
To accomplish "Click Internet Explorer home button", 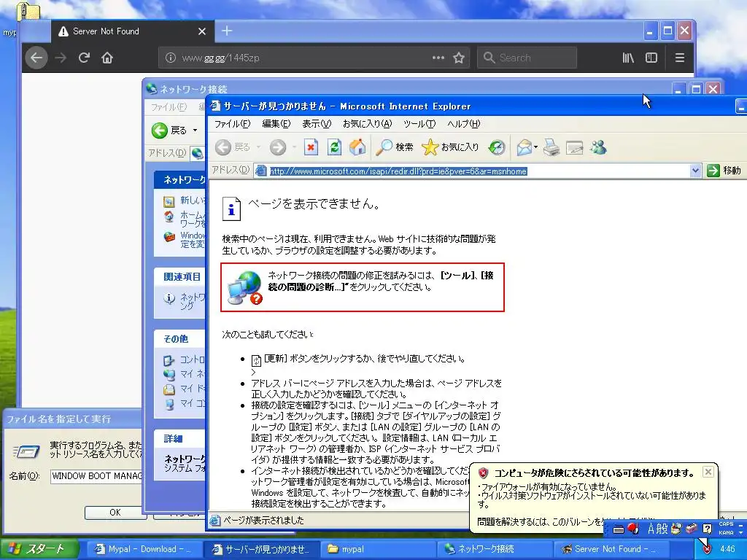I will coord(357,147).
